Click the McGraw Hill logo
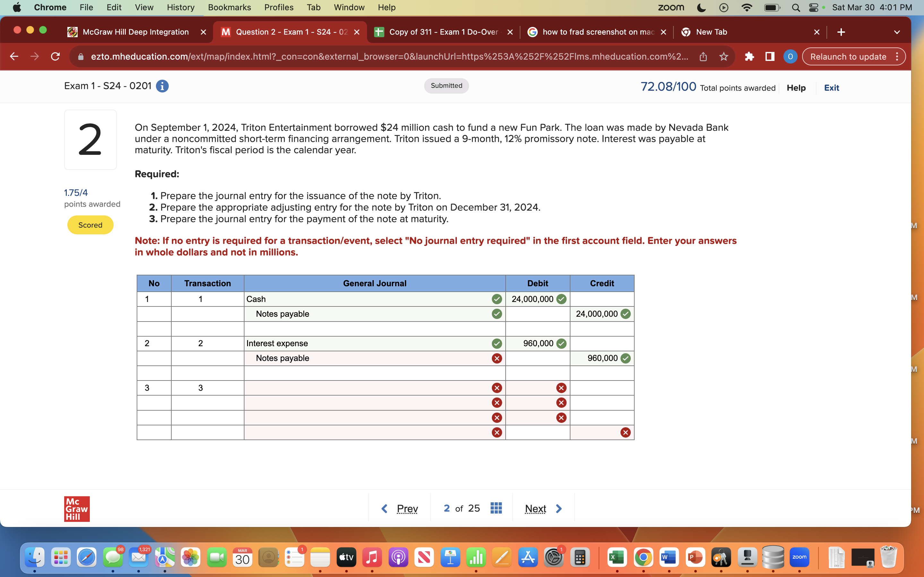This screenshot has width=924, height=577. coord(76,509)
